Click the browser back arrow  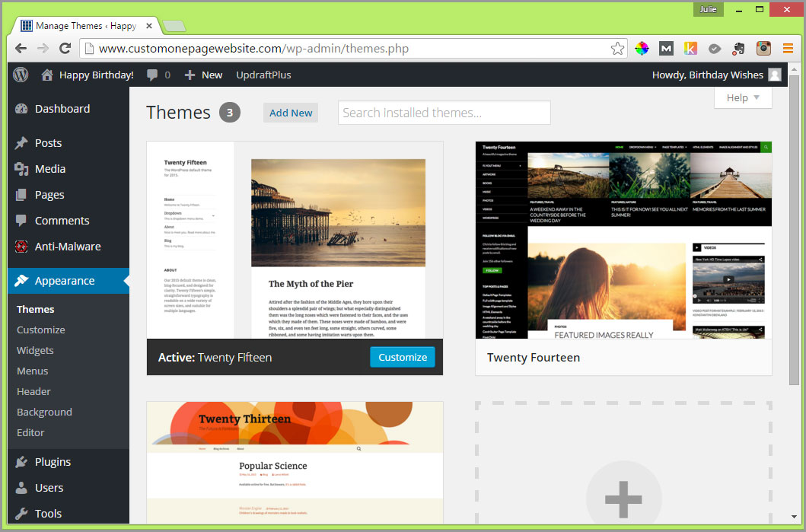(x=21, y=48)
